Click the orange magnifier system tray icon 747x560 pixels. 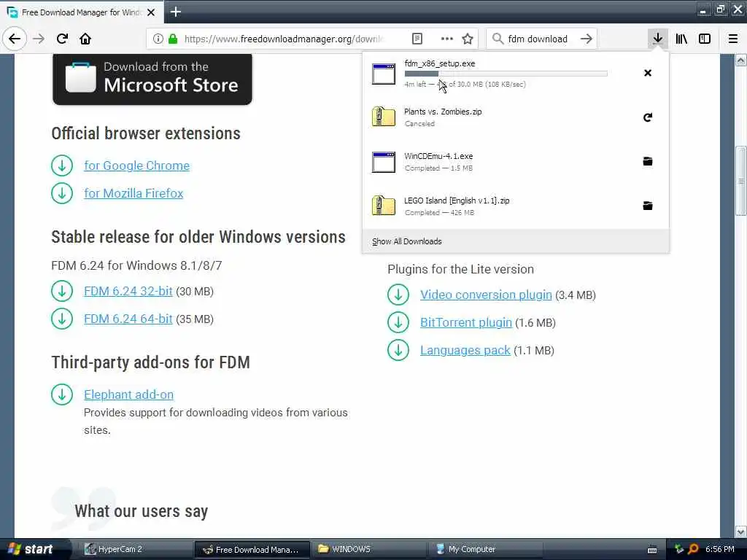click(693, 549)
